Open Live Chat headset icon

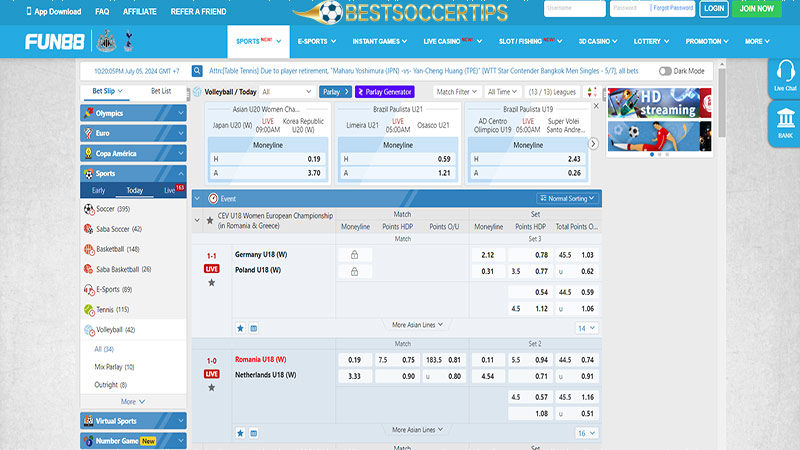(x=785, y=71)
